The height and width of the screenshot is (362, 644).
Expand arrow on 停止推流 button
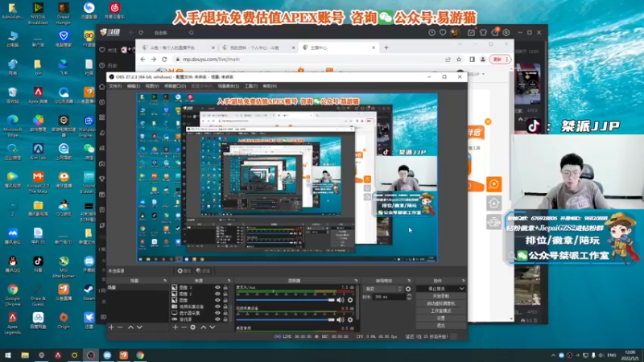point(461,289)
